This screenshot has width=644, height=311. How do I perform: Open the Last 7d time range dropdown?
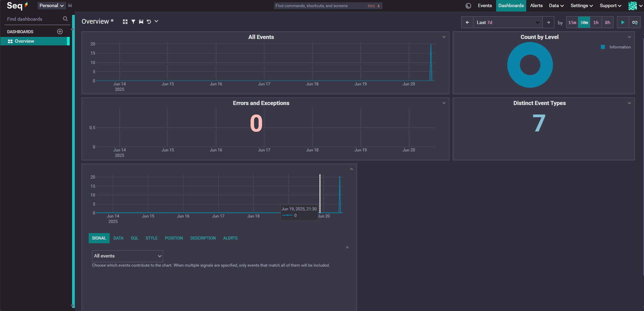pyautogui.click(x=508, y=22)
